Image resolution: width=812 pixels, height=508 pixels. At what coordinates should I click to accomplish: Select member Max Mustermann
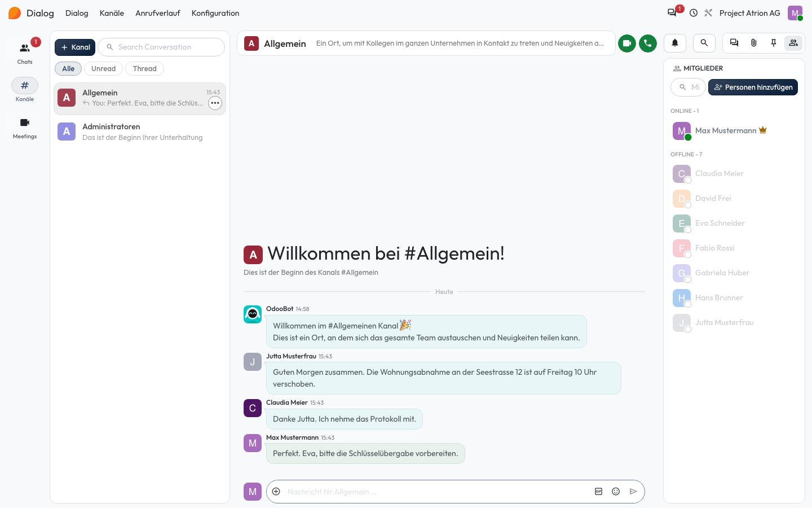(734, 131)
